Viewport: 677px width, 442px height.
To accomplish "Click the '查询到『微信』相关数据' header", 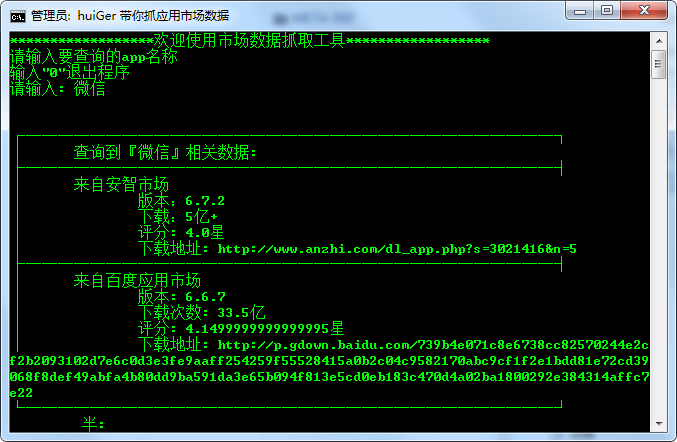I will pos(165,152).
